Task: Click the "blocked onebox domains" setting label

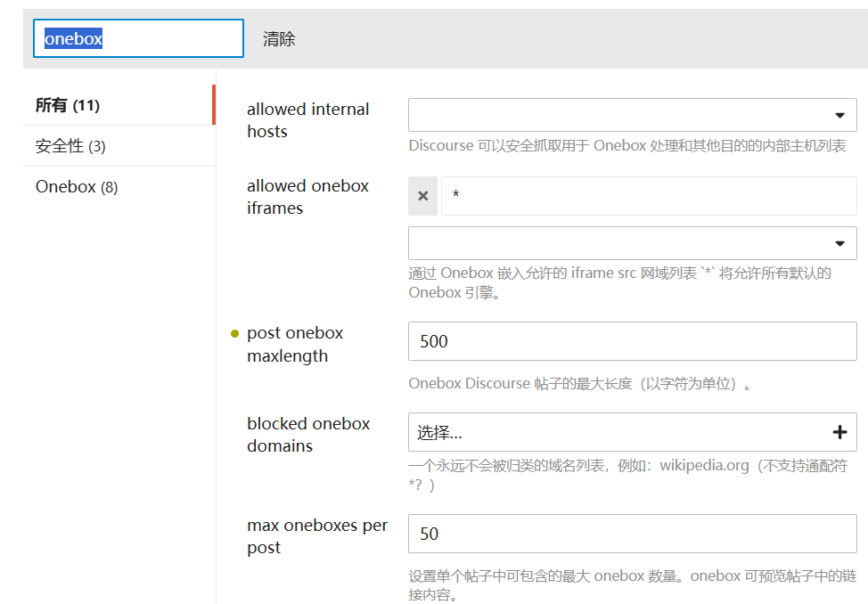Action: click(307, 435)
